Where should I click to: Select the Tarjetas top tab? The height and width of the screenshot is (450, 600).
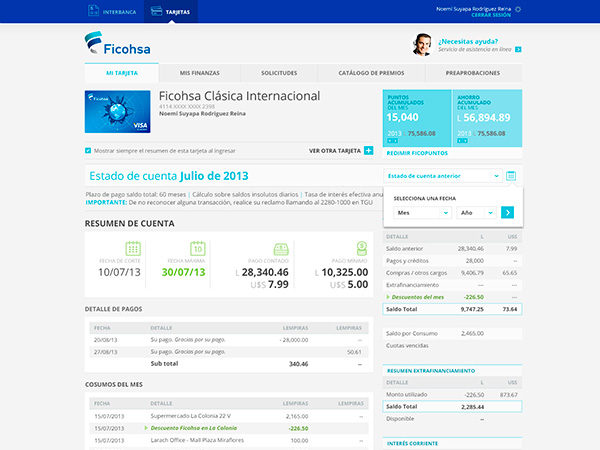coord(171,11)
